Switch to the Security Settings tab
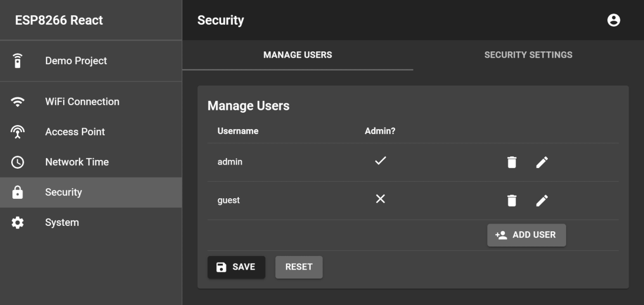 point(528,55)
